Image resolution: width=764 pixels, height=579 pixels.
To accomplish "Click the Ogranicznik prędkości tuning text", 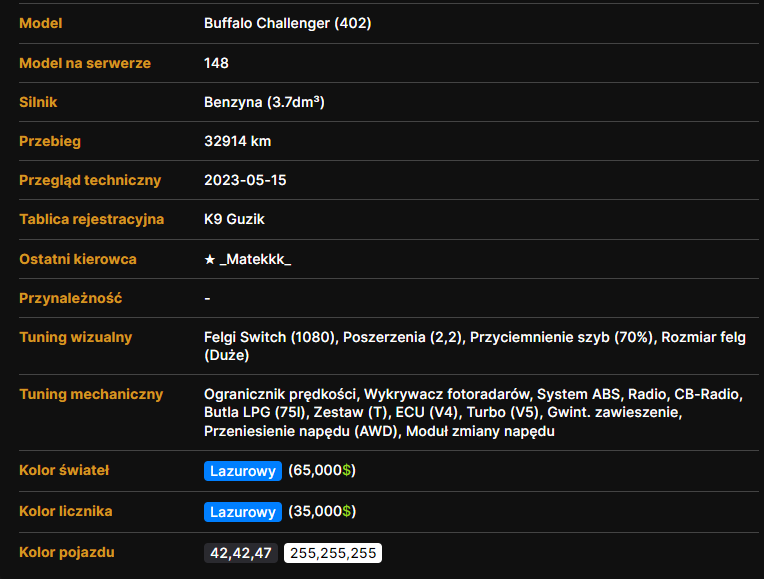I will 280,394.
